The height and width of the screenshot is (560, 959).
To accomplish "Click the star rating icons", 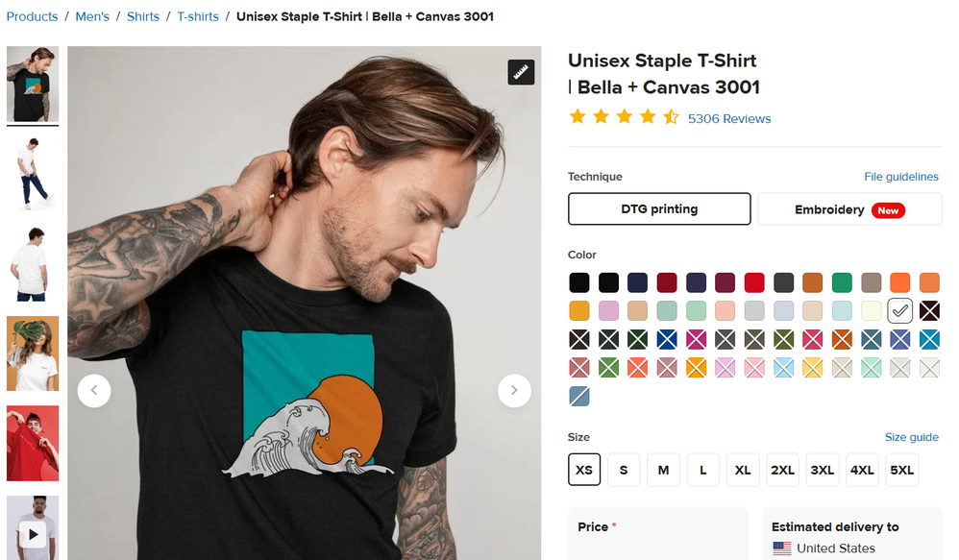I will click(x=624, y=117).
